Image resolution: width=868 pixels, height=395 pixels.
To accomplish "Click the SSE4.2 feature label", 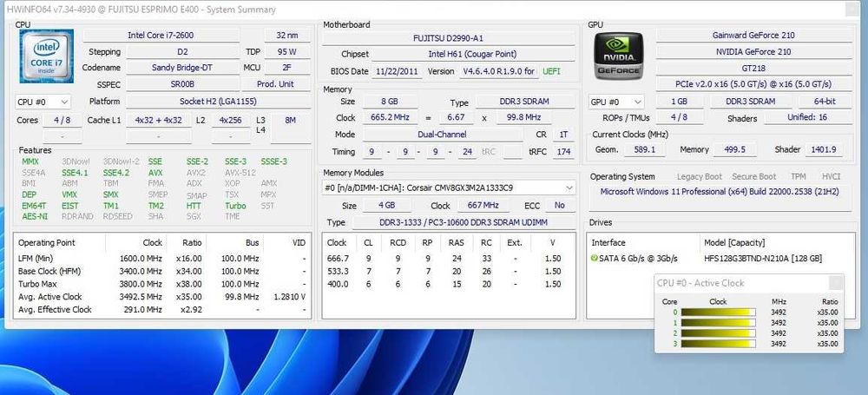I will (x=116, y=173).
